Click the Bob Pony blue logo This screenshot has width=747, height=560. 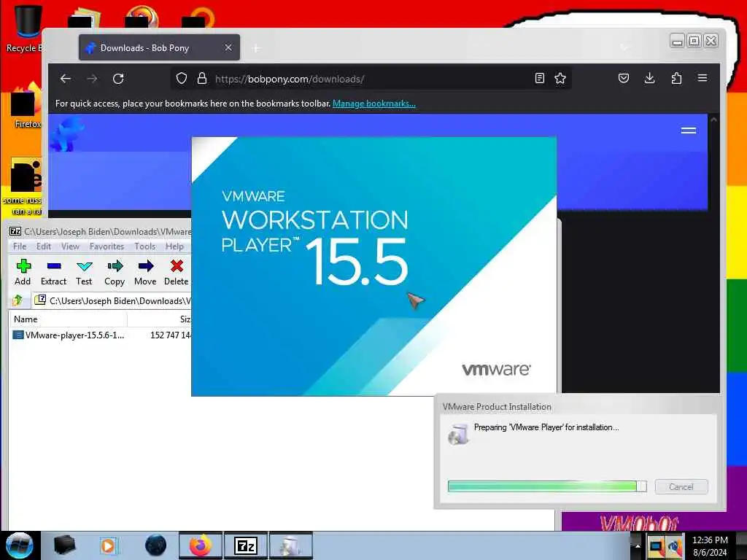tap(66, 134)
